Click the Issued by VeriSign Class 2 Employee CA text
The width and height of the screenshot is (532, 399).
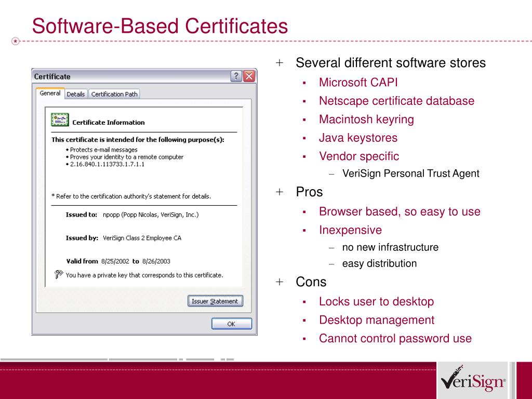pos(142,238)
